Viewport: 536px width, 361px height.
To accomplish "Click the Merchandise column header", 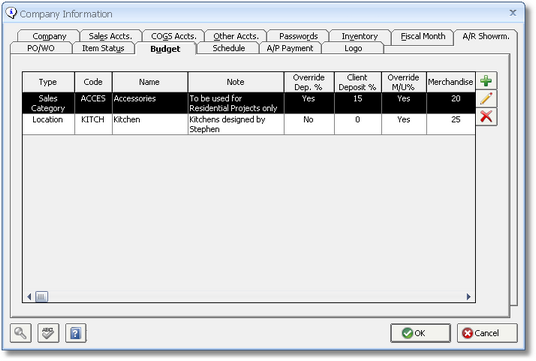I will click(451, 82).
